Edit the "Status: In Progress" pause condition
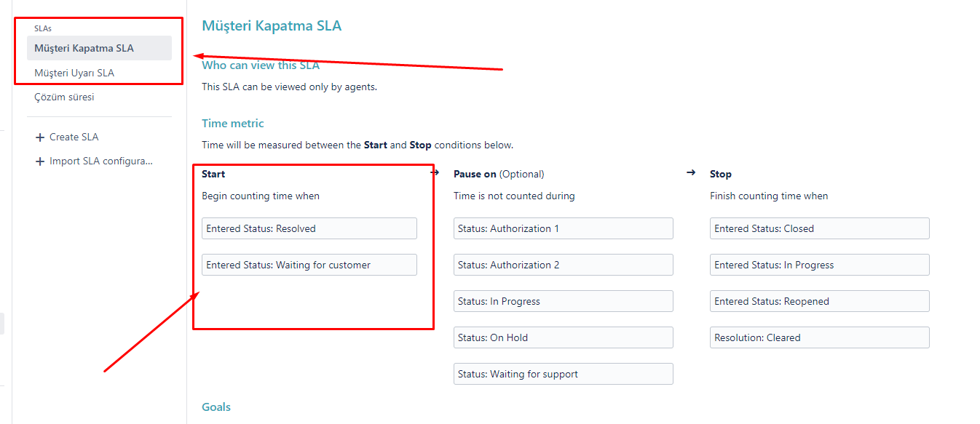The image size is (980, 424). click(x=563, y=300)
